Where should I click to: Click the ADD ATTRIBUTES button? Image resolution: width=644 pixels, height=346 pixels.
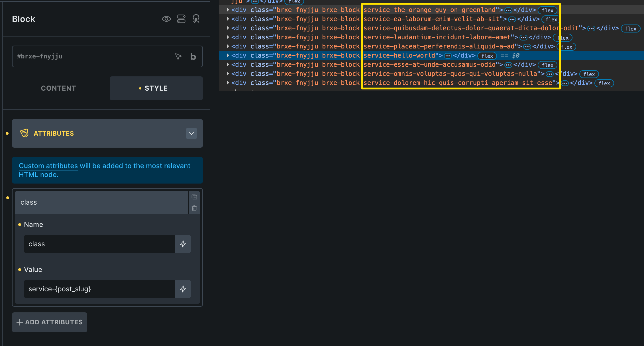pos(50,322)
